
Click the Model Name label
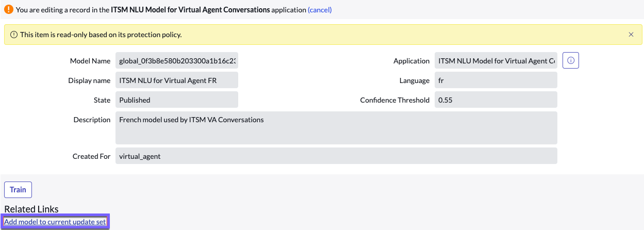click(90, 61)
